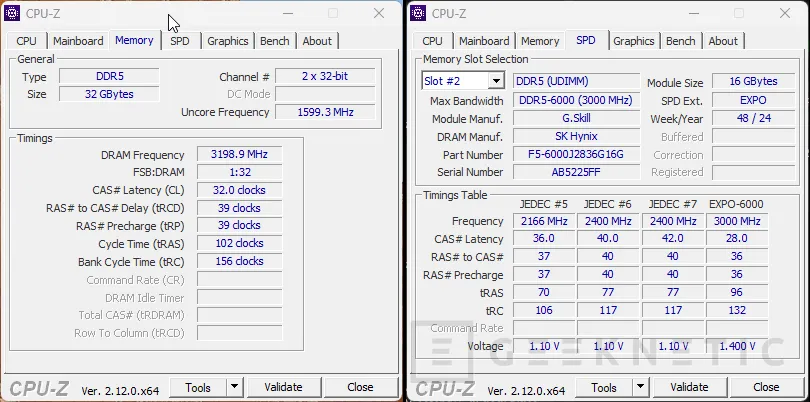This screenshot has height=402, width=810.
Task: Click the Close button in left window
Action: pyautogui.click(x=360, y=387)
